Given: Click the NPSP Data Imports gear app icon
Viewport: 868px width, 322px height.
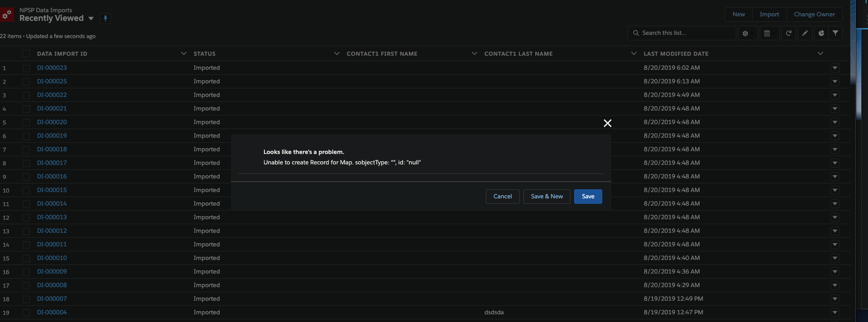Looking at the screenshot, I should (6, 14).
